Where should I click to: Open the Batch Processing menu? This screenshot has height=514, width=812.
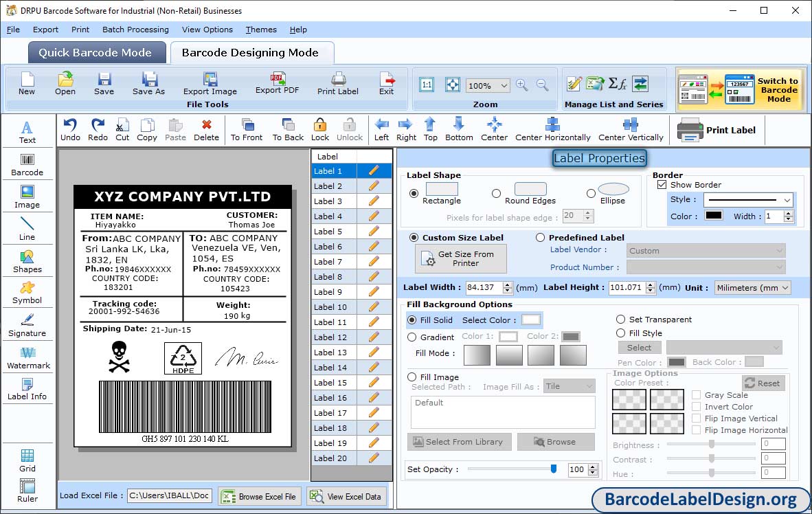[135, 30]
